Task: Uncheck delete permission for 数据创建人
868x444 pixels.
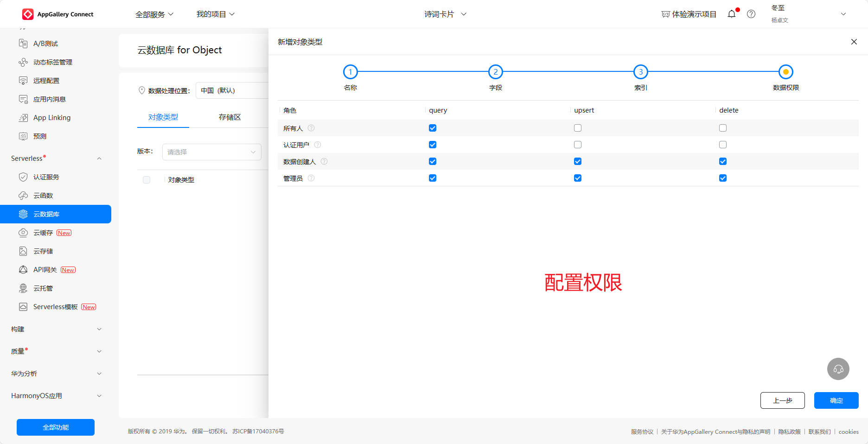Action: (x=723, y=161)
